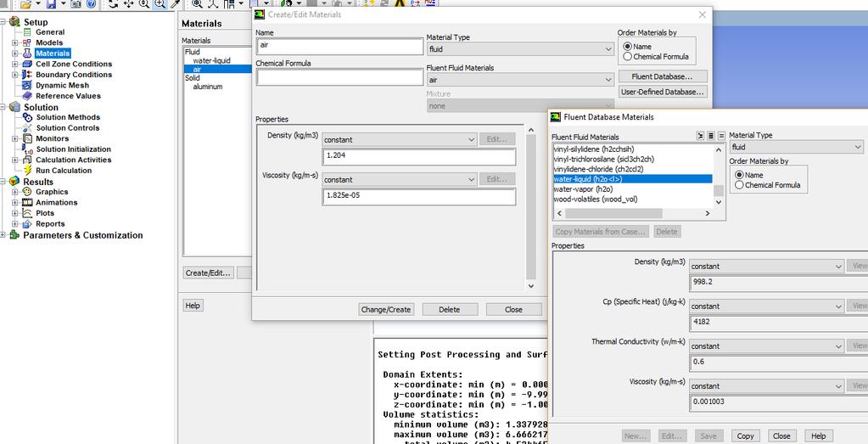This screenshot has height=444, width=868.
Task: Activate the highlighted zoom-in tool
Action: tap(160, 4)
